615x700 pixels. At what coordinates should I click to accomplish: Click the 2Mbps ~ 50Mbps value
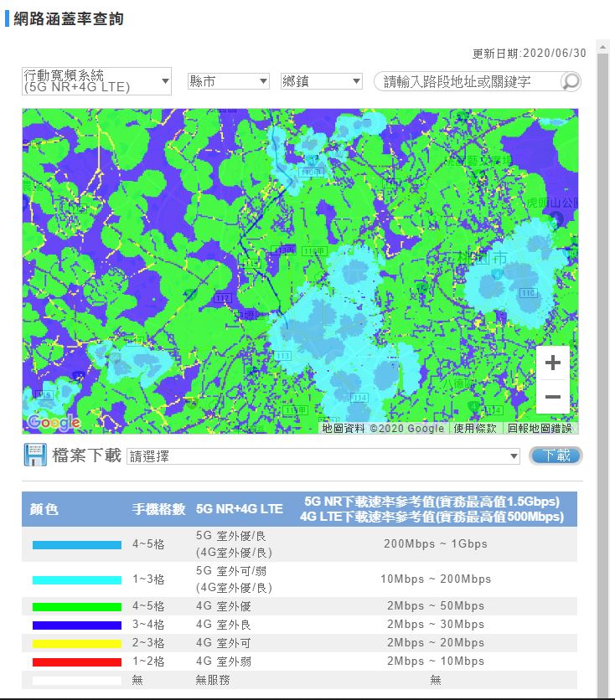(x=436, y=606)
